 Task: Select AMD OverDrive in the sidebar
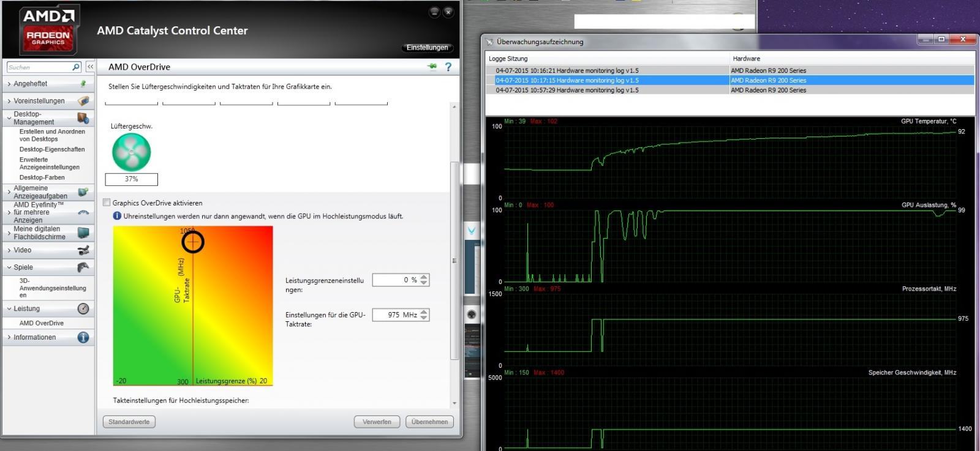pos(42,323)
